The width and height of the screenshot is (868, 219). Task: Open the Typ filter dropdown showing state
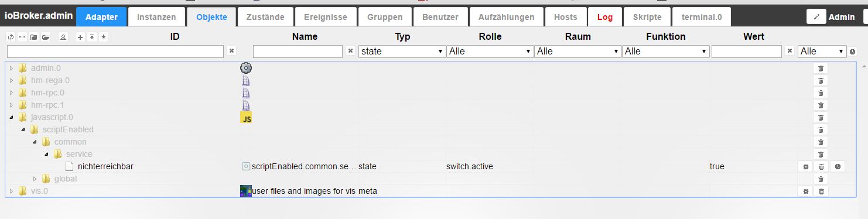tap(402, 52)
